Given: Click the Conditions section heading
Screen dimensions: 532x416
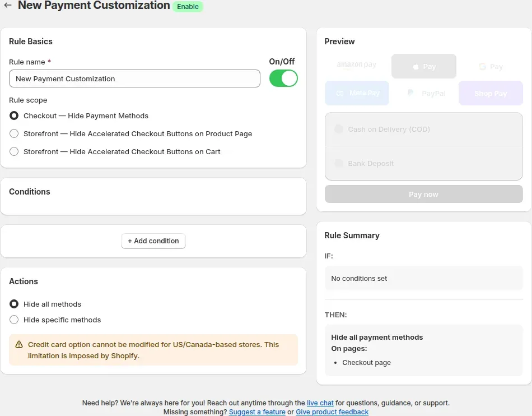Looking at the screenshot, I should [x=30, y=192].
